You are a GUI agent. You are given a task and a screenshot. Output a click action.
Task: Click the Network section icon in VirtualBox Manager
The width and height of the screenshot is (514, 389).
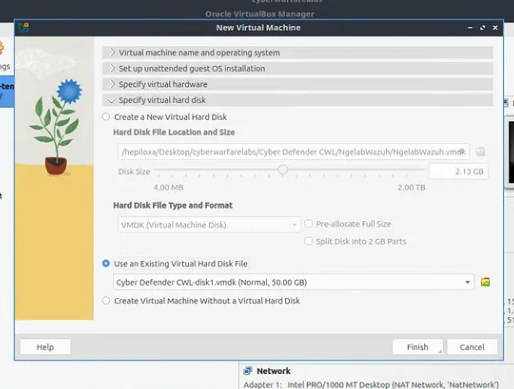(x=248, y=371)
